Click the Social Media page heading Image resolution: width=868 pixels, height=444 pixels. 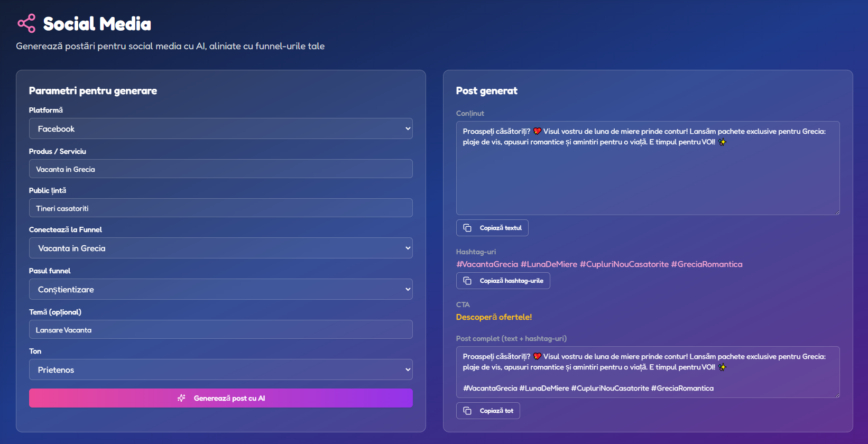[x=97, y=24]
